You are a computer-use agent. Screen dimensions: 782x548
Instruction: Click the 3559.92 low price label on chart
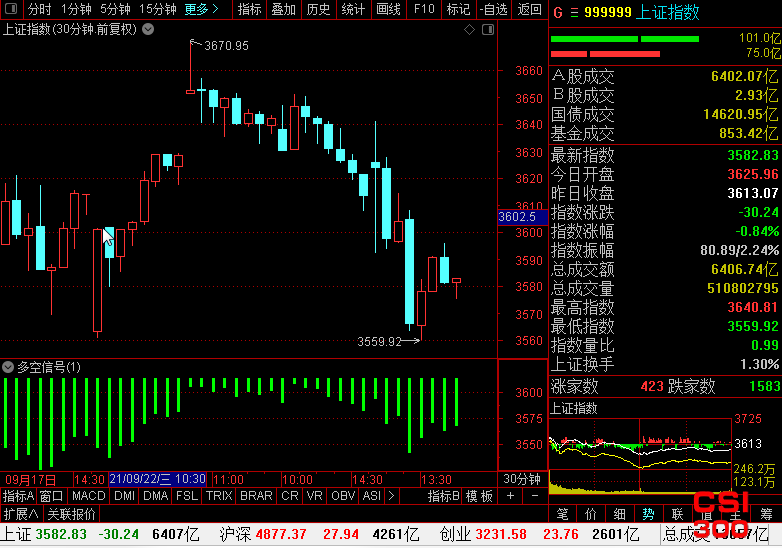pos(380,342)
